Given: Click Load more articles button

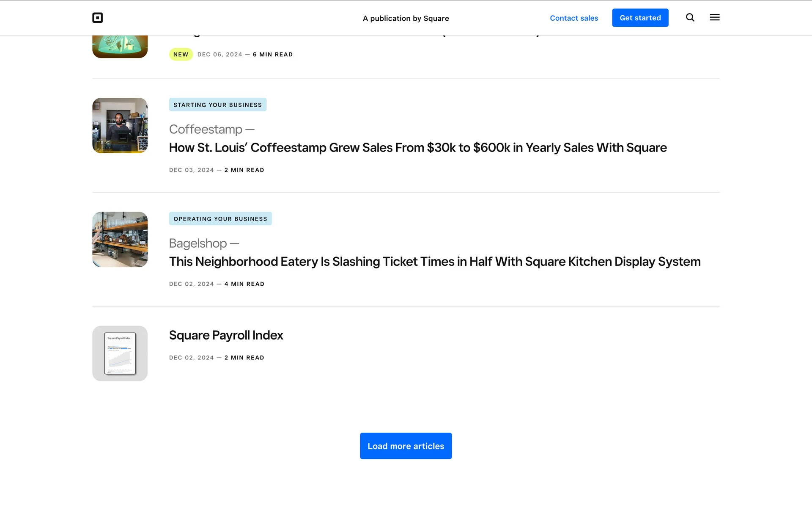Looking at the screenshot, I should click(x=406, y=446).
